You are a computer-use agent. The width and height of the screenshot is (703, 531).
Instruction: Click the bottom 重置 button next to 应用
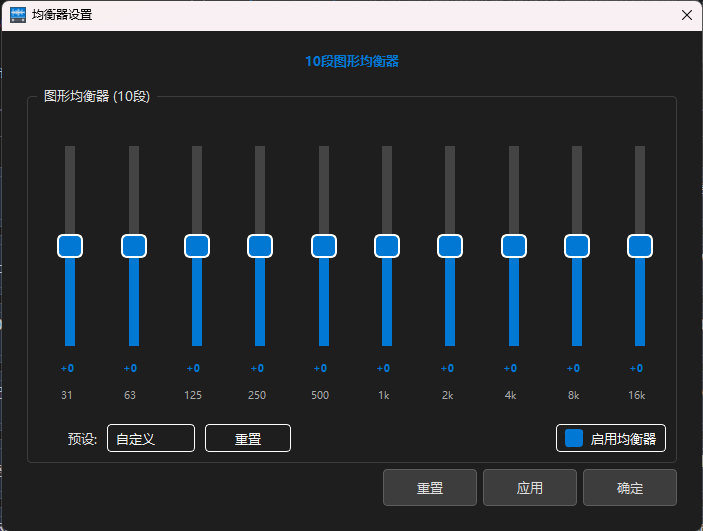click(430, 488)
